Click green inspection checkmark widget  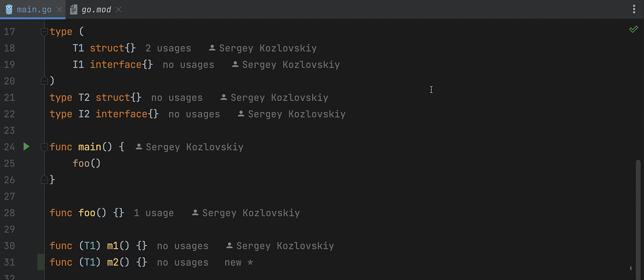(633, 29)
